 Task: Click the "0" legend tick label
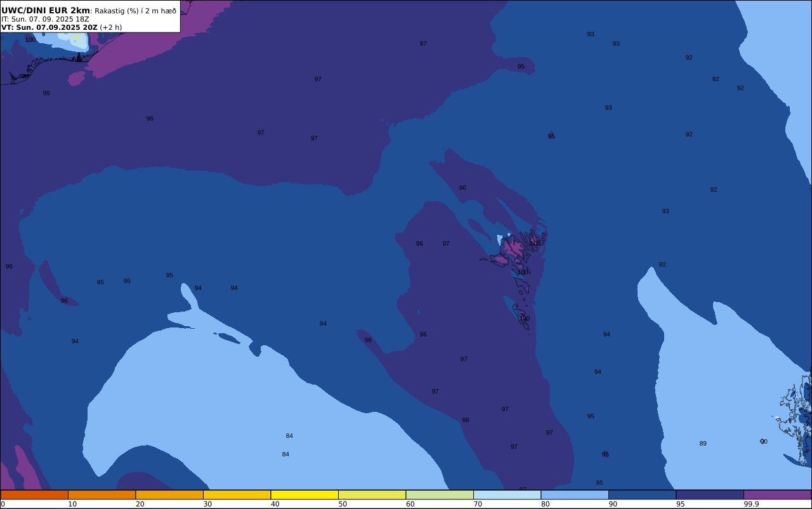click(3, 504)
